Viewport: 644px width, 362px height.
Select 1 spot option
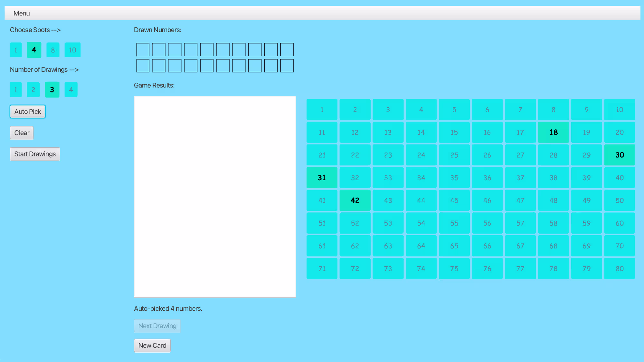pyautogui.click(x=15, y=50)
